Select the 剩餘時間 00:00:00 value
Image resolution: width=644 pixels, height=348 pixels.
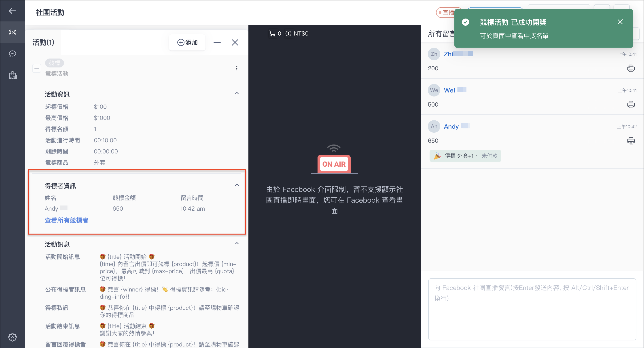coord(106,151)
